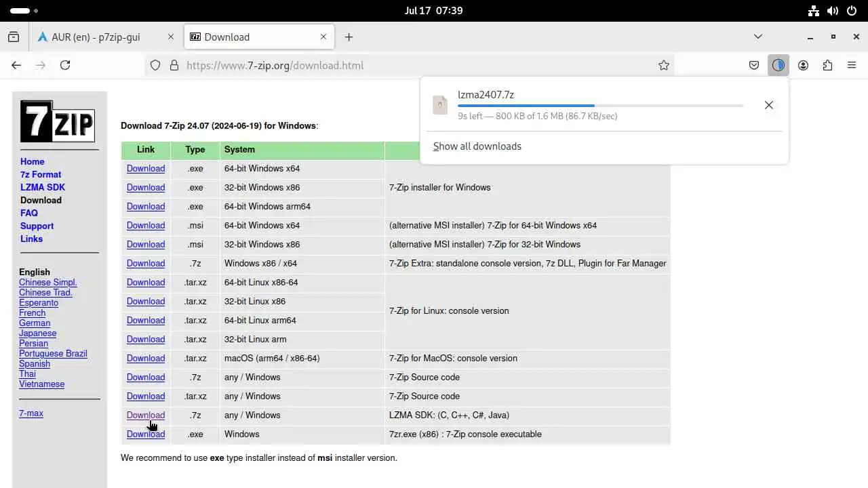Screen dimensions: 868x488
Task: Bookmark this page with star icon
Action: click(664, 65)
